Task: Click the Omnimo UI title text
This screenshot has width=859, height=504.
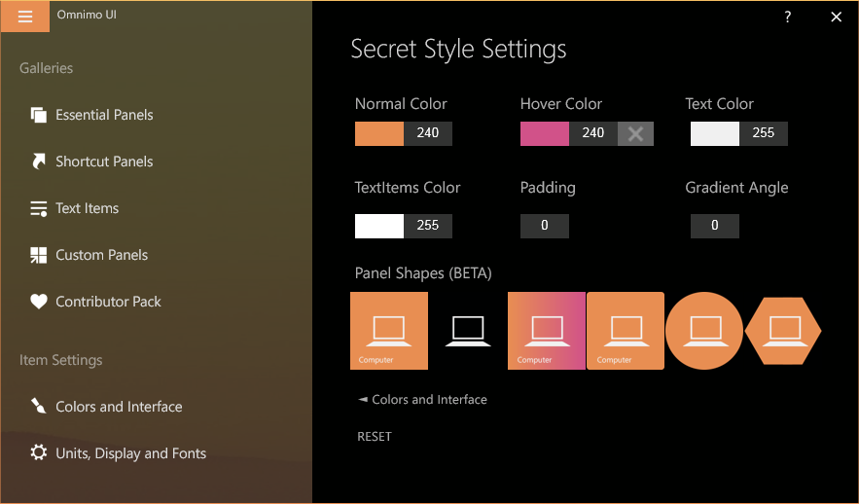Action: (x=87, y=15)
